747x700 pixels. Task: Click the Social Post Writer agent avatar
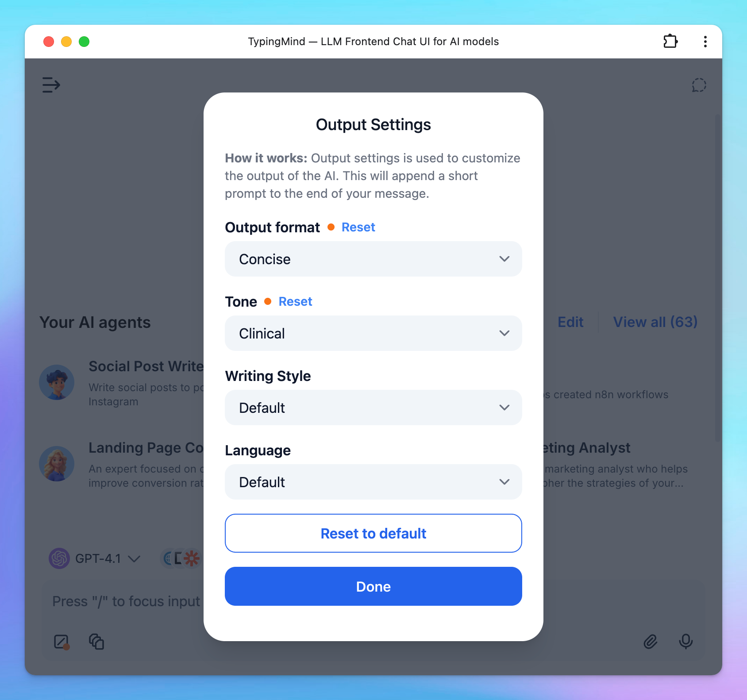tap(57, 382)
